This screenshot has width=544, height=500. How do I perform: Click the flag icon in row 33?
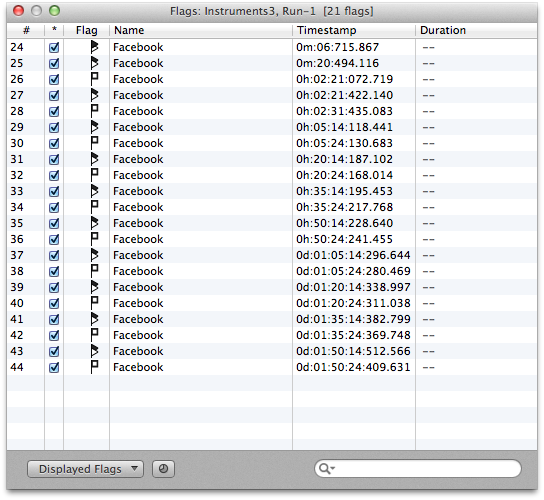tap(94, 191)
